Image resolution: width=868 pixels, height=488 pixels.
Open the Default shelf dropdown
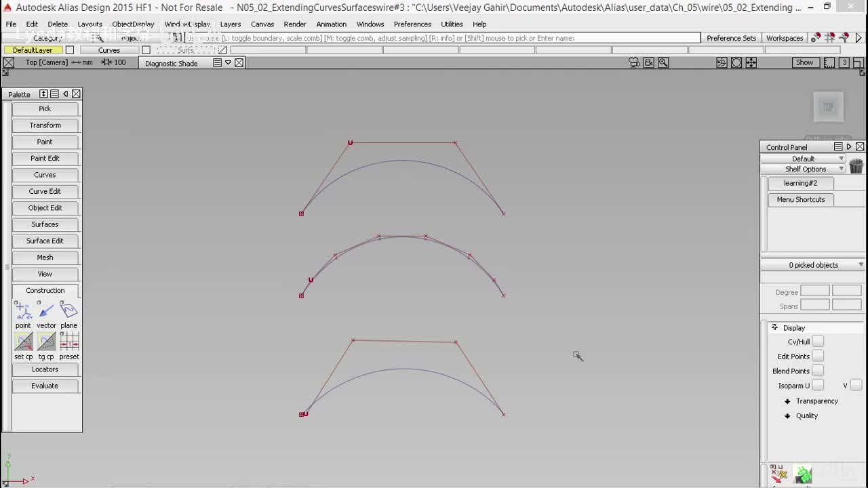pos(804,159)
